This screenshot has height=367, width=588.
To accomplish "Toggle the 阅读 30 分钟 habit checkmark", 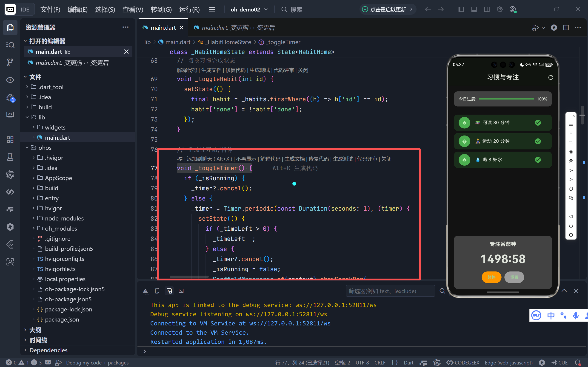I will tap(538, 123).
